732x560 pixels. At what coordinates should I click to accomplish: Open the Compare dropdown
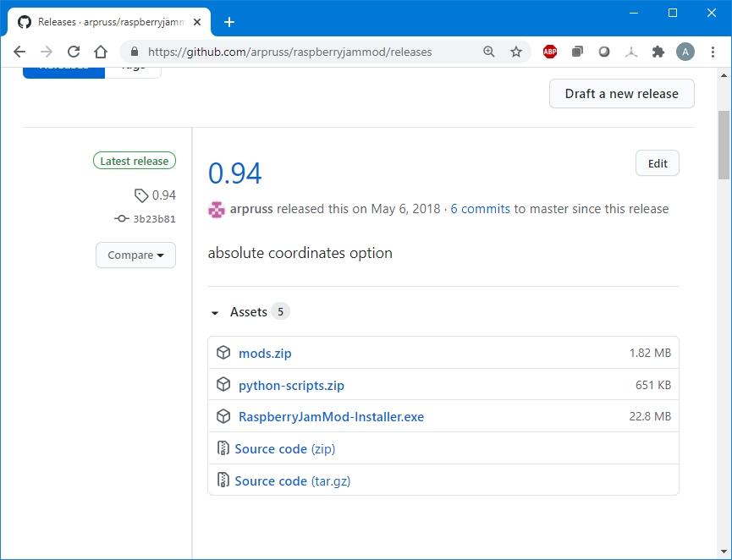click(x=135, y=255)
